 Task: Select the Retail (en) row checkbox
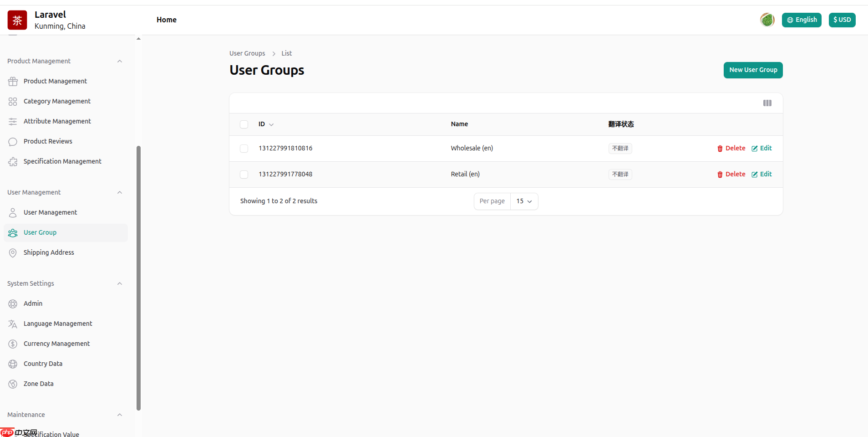pyautogui.click(x=244, y=175)
